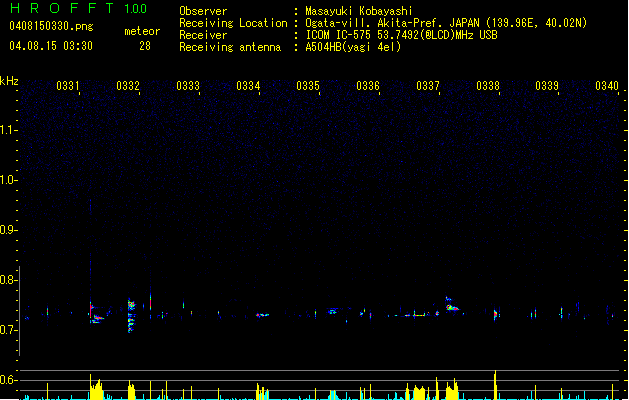This screenshot has height=400, width=629.
Task: Click the Receiving Location label
Action: pyautogui.click(x=233, y=23)
